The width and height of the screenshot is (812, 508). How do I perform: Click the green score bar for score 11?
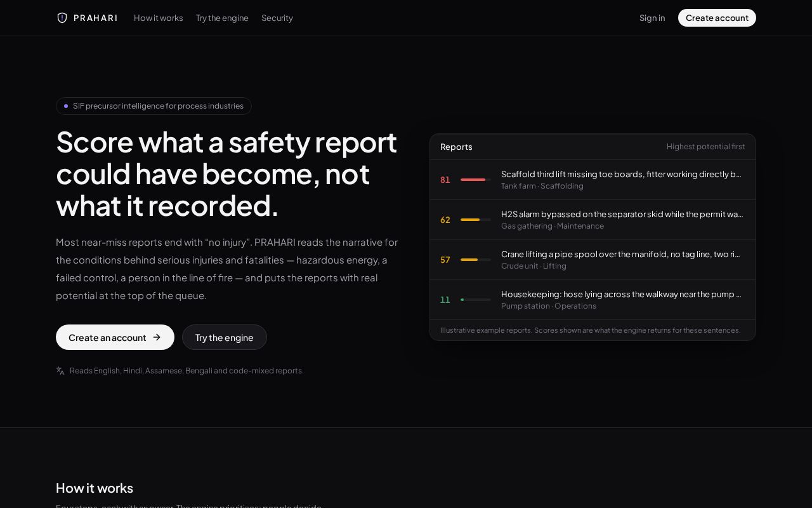pos(476,300)
